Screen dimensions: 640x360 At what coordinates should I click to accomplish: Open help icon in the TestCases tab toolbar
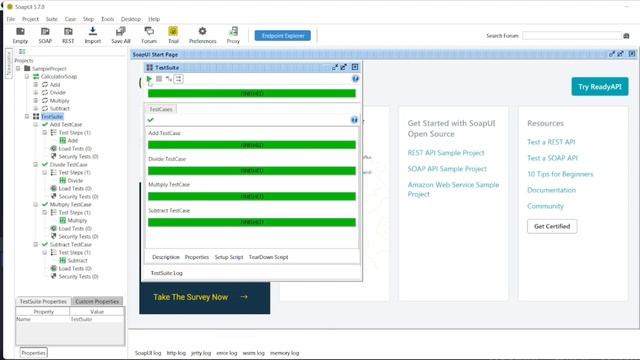point(354,120)
